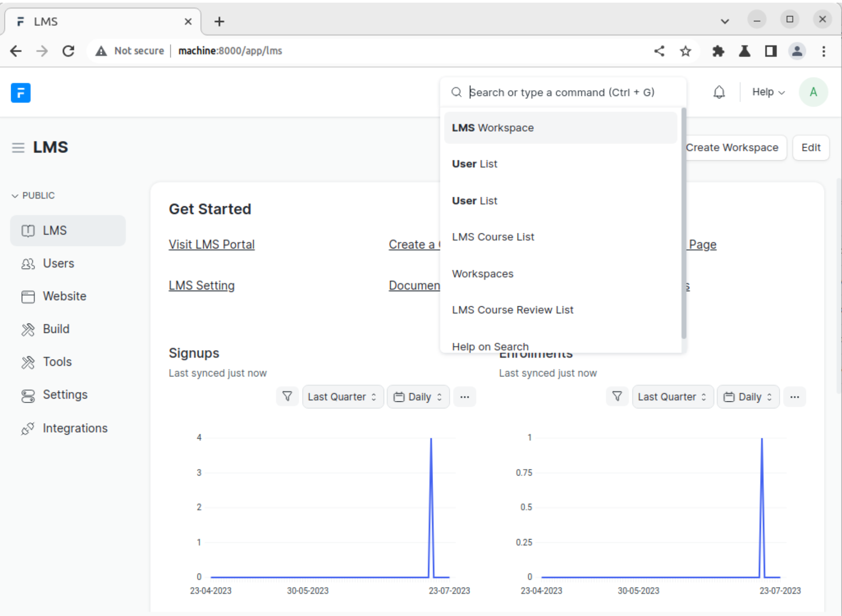The width and height of the screenshot is (842, 616).
Task: Bookmark this page with star icon
Action: [685, 51]
